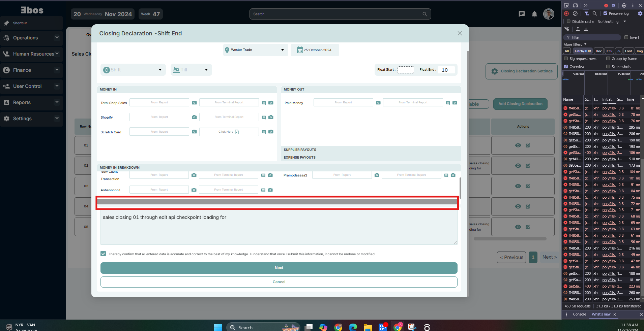
Task: Expand the Human Resources sidebar menu
Action: point(31,54)
